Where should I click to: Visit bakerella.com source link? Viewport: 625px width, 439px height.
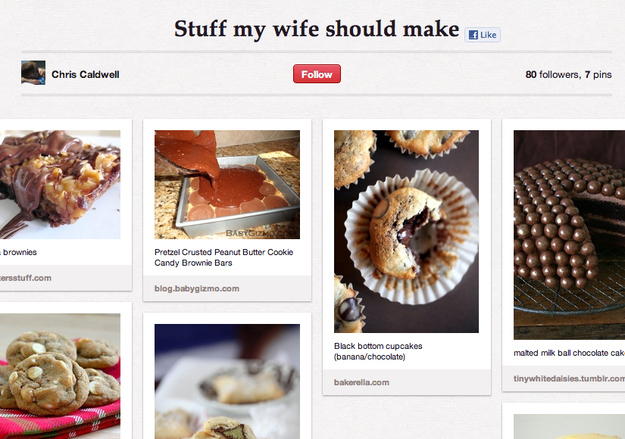tap(362, 382)
